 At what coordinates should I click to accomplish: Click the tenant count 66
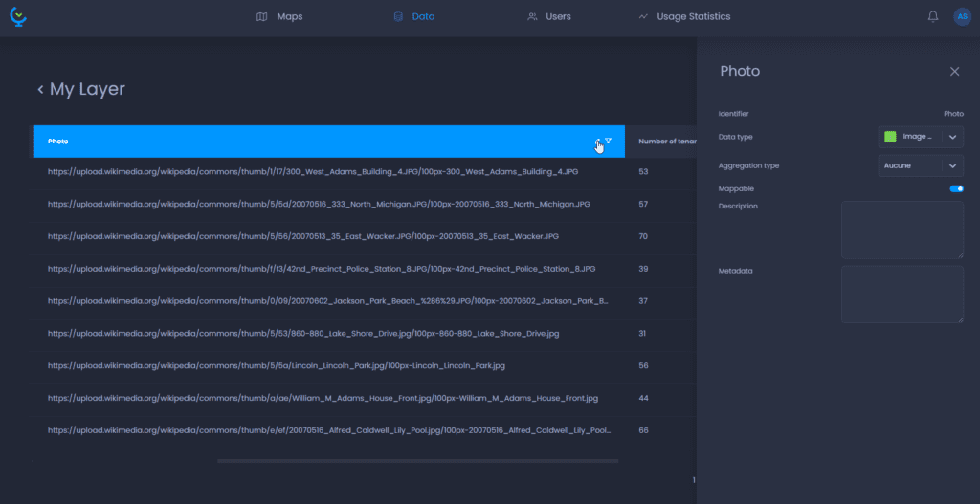point(643,430)
